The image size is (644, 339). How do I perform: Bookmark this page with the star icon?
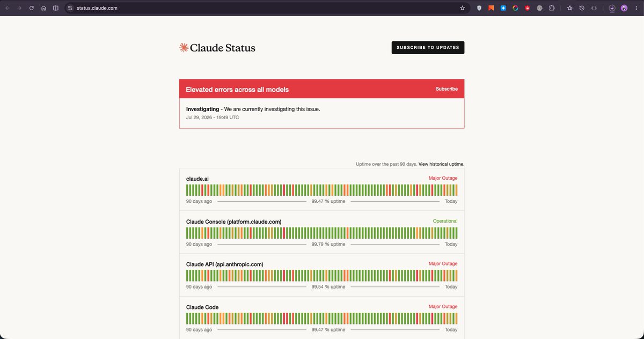point(462,8)
